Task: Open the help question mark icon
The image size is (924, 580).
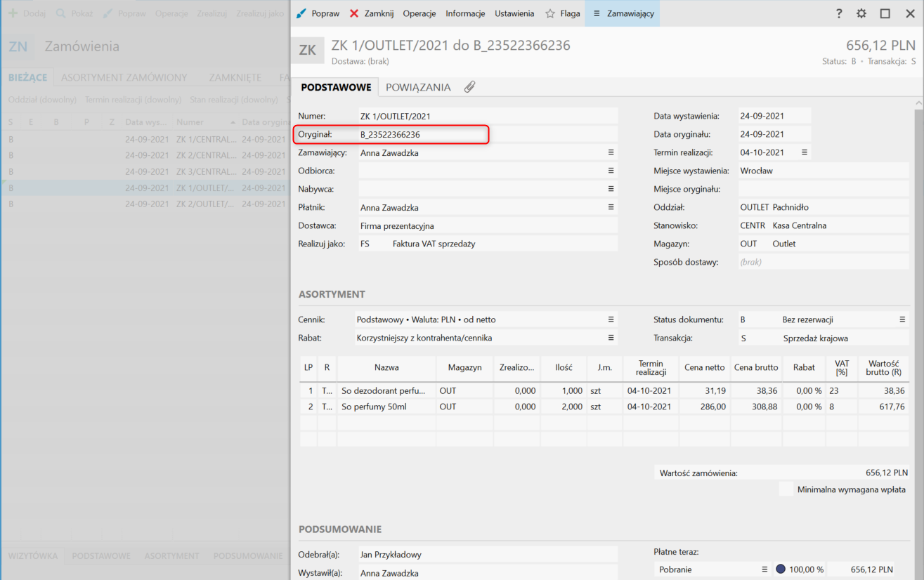Action: [839, 13]
